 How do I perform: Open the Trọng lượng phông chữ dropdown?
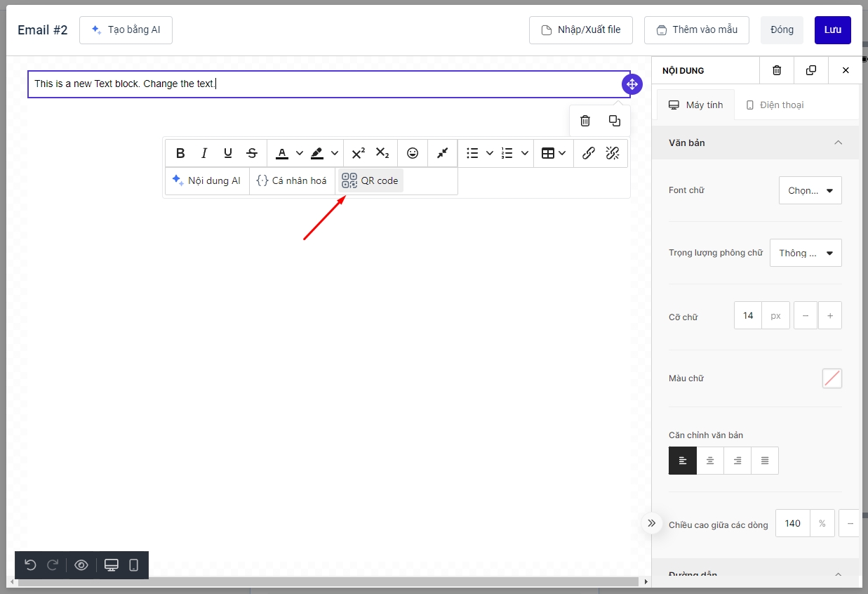coord(806,253)
